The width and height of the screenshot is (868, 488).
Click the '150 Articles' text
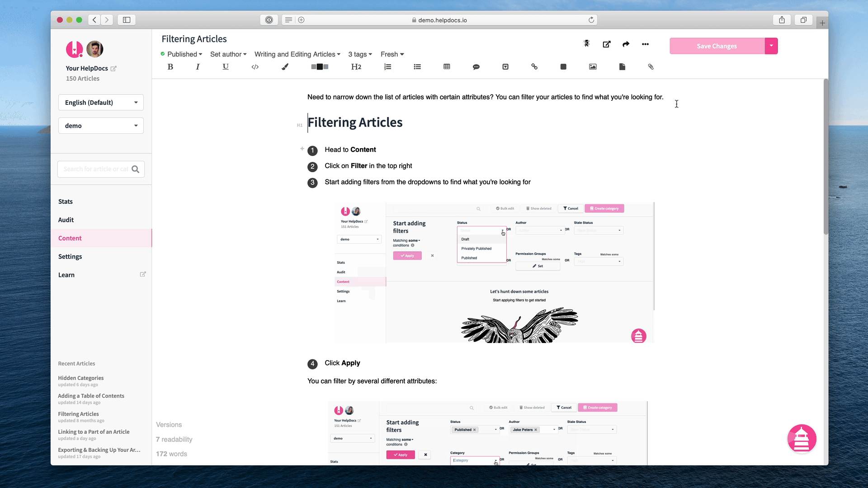point(83,79)
